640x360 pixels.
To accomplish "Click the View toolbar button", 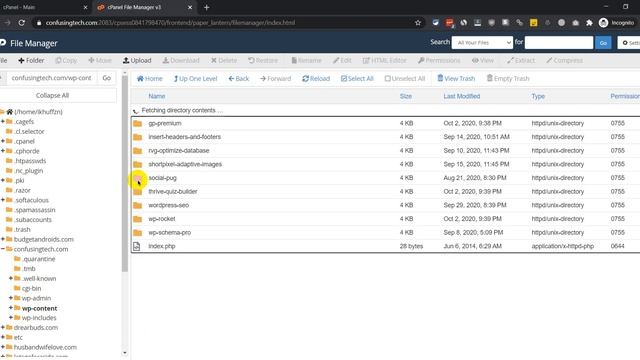I will [x=483, y=60].
